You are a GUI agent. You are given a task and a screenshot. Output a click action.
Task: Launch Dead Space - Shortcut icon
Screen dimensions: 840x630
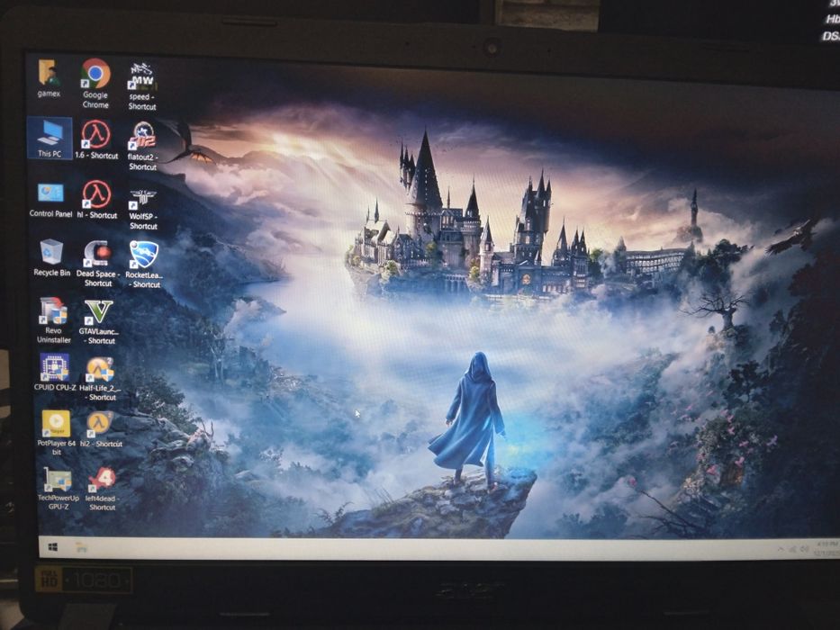pyautogui.click(x=98, y=263)
